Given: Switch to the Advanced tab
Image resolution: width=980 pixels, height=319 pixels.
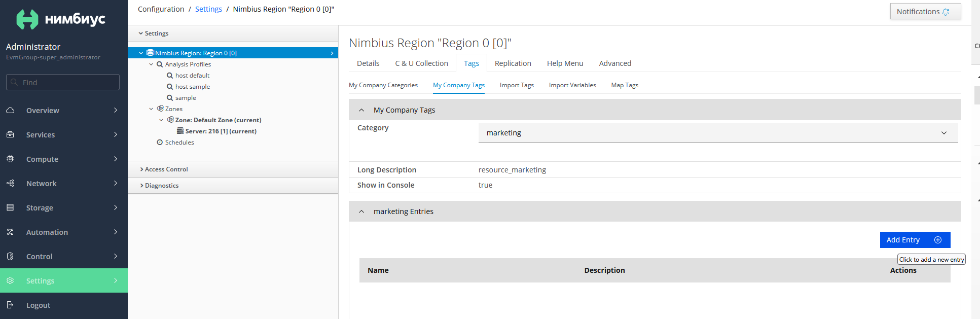Looking at the screenshot, I should pos(615,63).
